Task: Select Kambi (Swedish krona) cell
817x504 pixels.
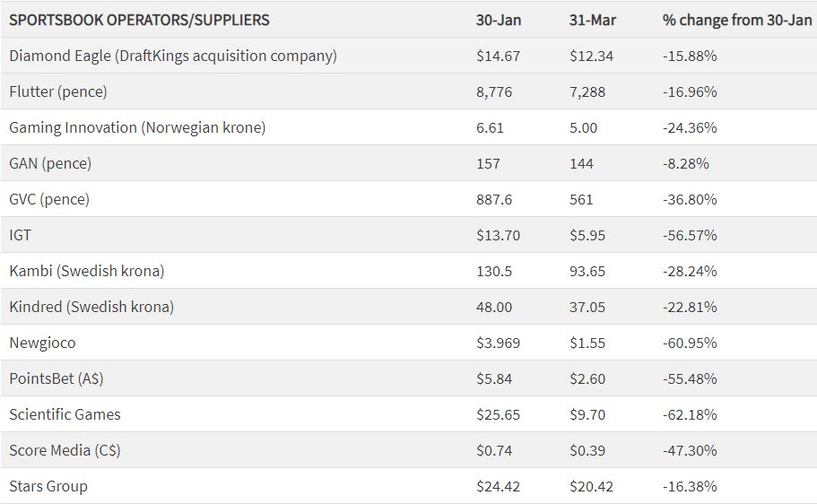Action: pos(87,271)
